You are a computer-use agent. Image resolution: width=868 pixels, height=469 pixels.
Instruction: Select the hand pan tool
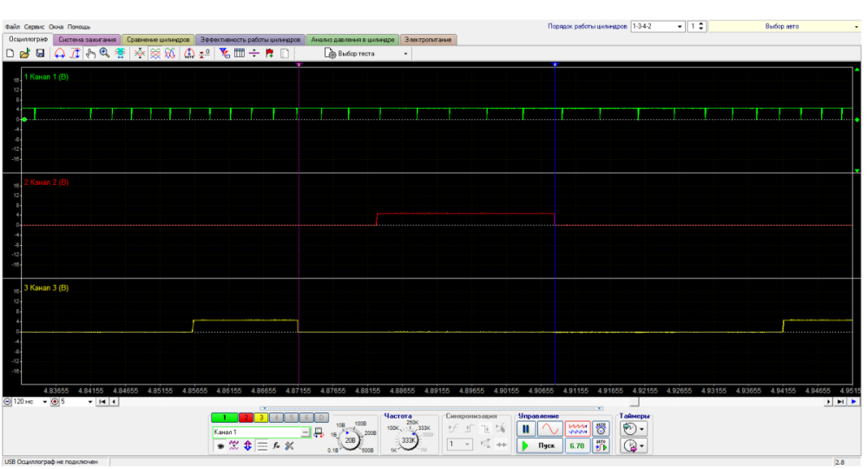click(x=90, y=54)
